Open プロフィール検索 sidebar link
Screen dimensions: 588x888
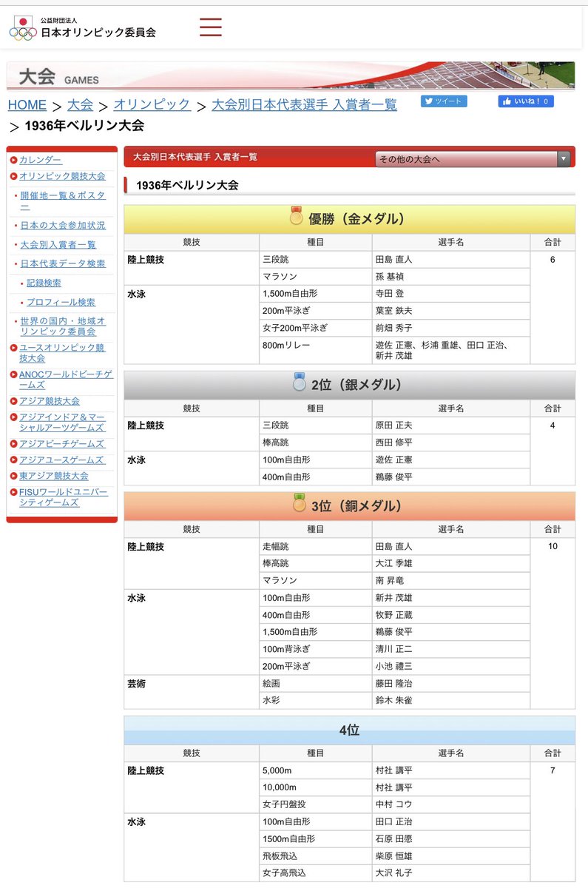coord(61,302)
